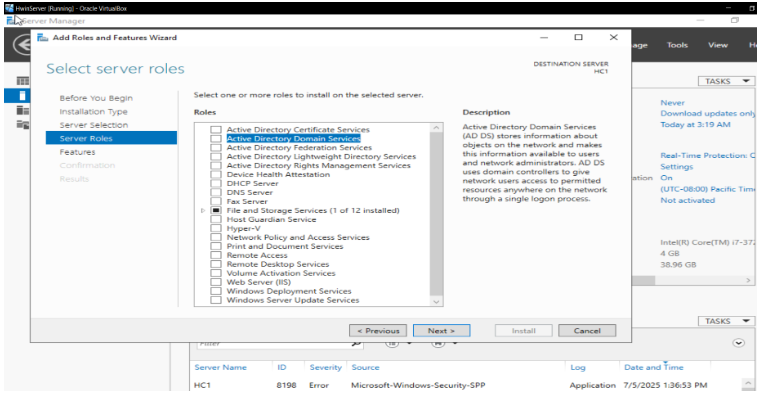Click the Previous button

click(x=378, y=331)
